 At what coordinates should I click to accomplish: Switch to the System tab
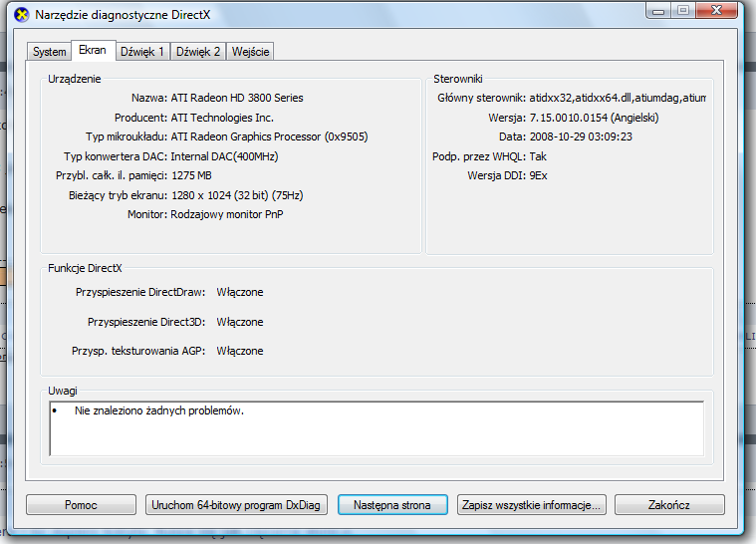49,52
